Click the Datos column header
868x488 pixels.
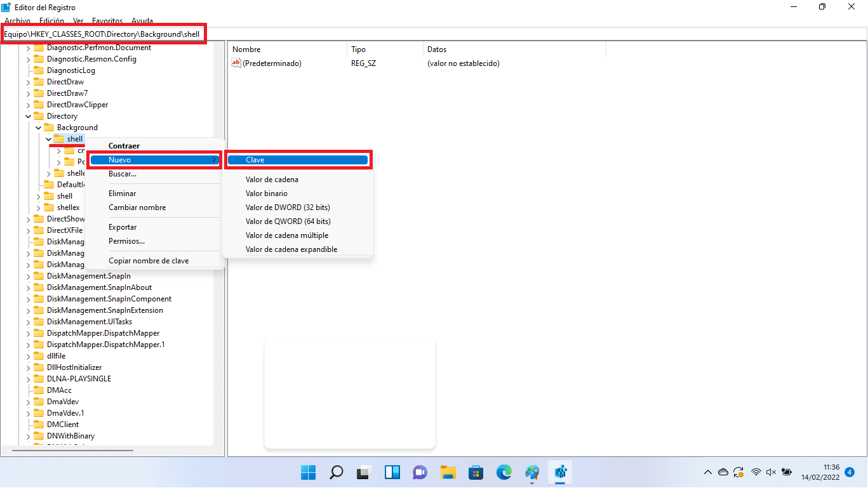(515, 49)
